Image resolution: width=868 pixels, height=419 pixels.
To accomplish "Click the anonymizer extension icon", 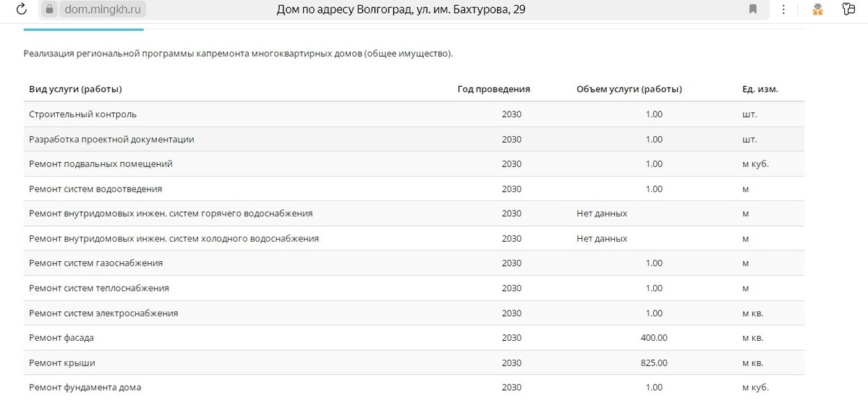I will point(817,9).
